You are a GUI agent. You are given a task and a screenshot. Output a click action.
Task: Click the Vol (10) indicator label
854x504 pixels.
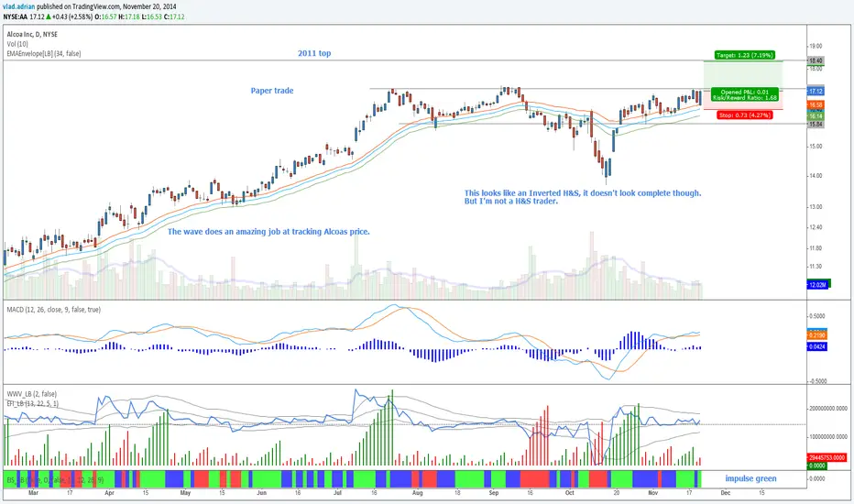point(17,44)
